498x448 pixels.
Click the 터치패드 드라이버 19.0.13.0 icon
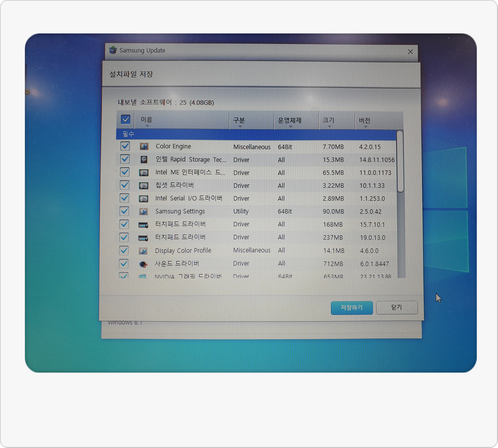tap(143, 238)
